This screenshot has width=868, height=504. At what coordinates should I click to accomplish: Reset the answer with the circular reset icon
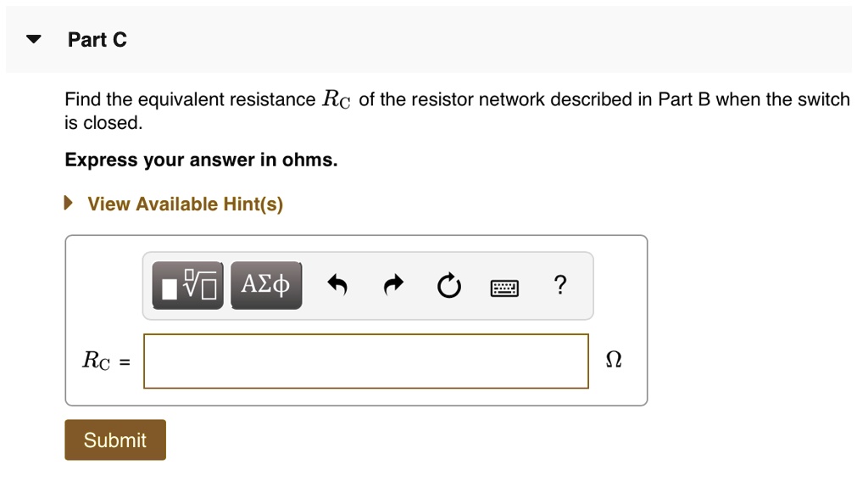click(x=449, y=286)
